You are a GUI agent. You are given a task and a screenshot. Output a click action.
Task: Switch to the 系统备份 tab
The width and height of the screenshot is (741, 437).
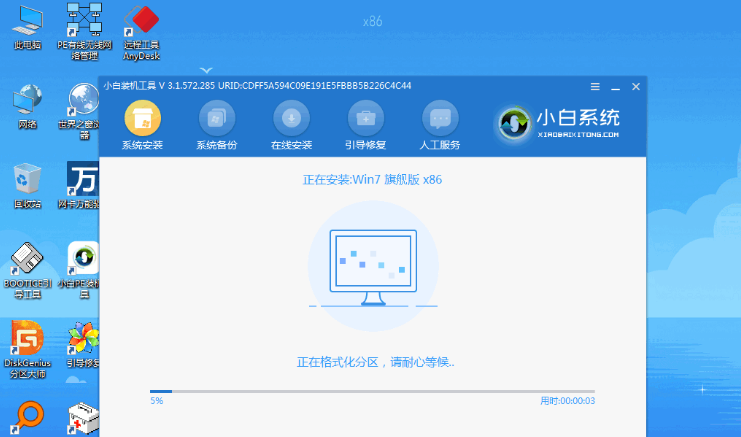click(215, 119)
